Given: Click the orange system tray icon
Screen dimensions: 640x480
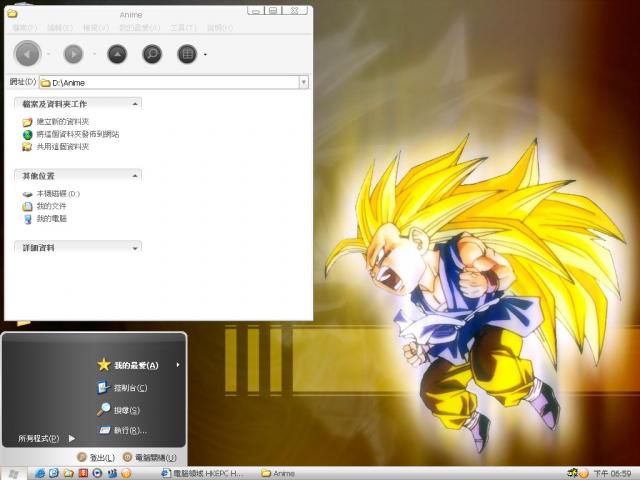Looking at the screenshot, I should point(583,473).
